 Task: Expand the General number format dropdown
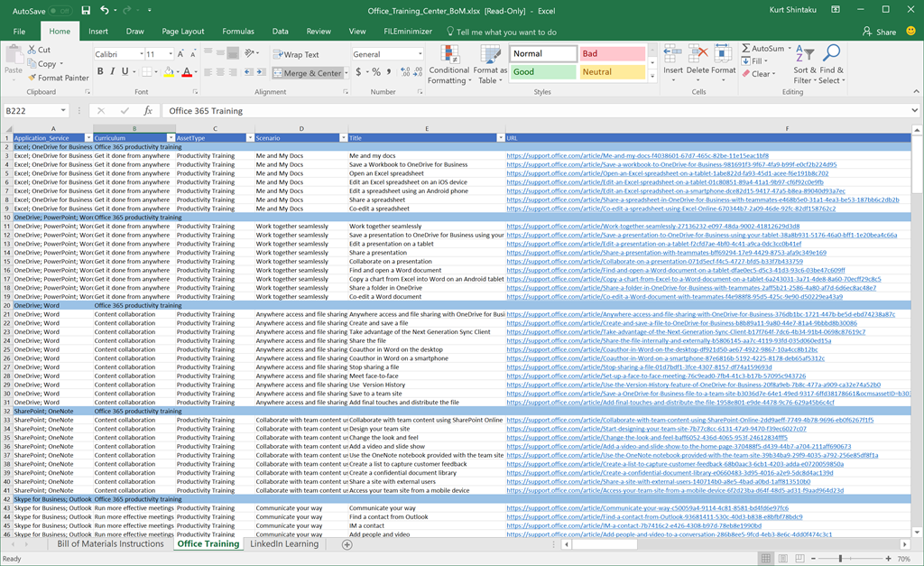(420, 54)
